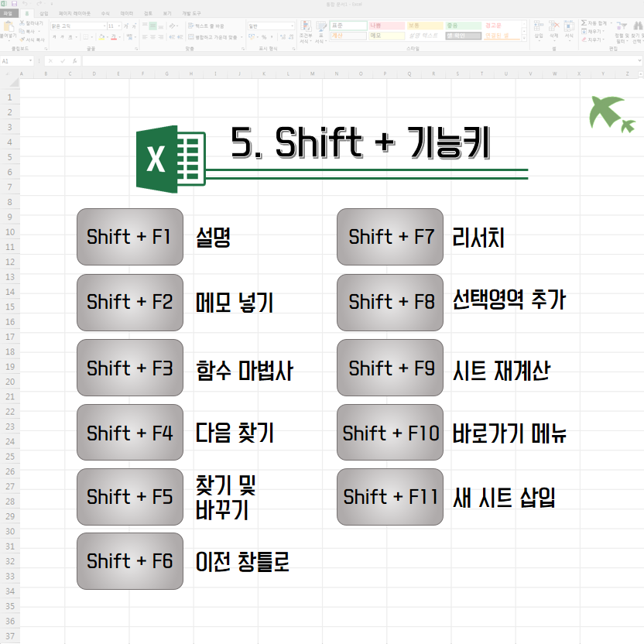The image size is (644, 644).
Task: Open the font size dropdown
Action: coord(119,26)
